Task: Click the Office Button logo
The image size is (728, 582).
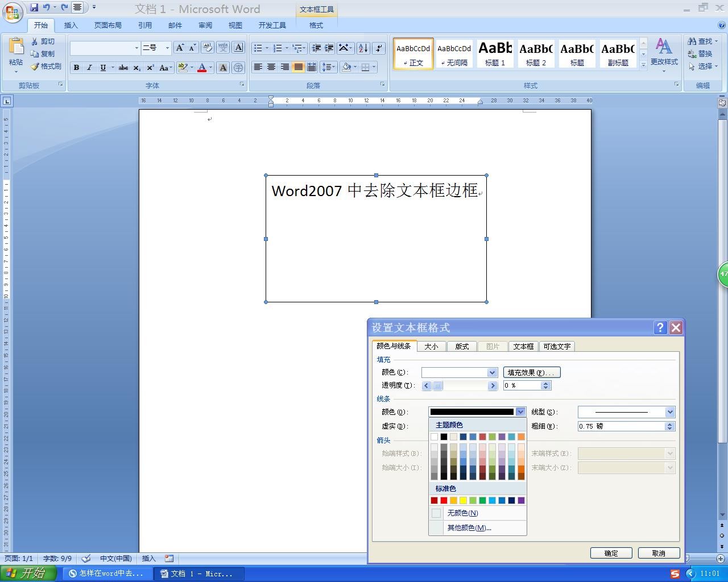Action: pos(13,13)
